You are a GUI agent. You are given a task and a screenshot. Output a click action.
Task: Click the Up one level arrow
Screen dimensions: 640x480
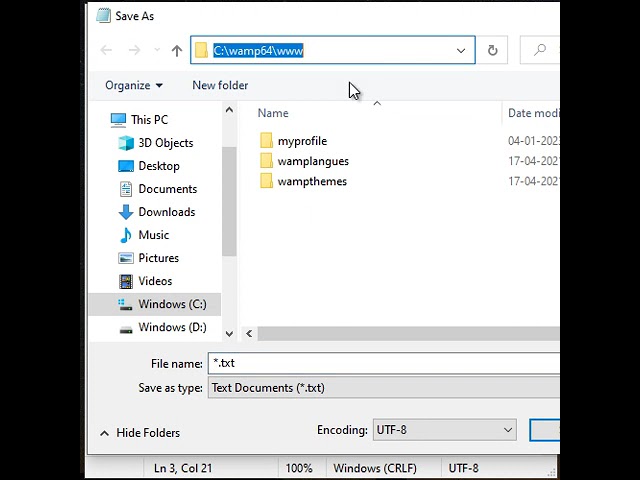(x=177, y=50)
